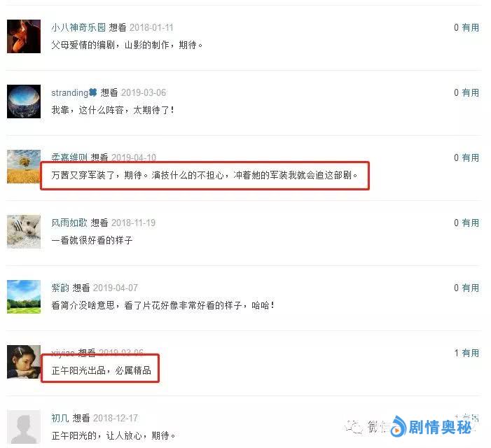The image size is (491, 448).
Task: Mark the 正午阳光出品 comment as 有用
Action: pos(470,353)
